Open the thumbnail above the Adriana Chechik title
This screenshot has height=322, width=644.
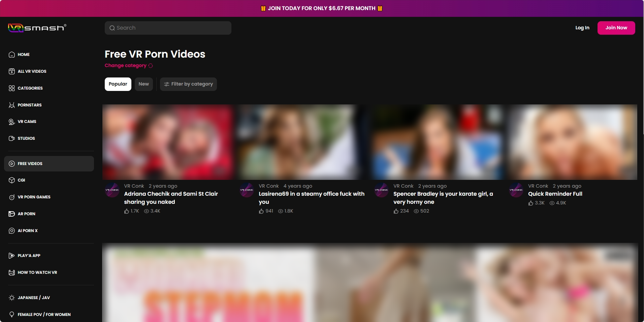(x=168, y=142)
